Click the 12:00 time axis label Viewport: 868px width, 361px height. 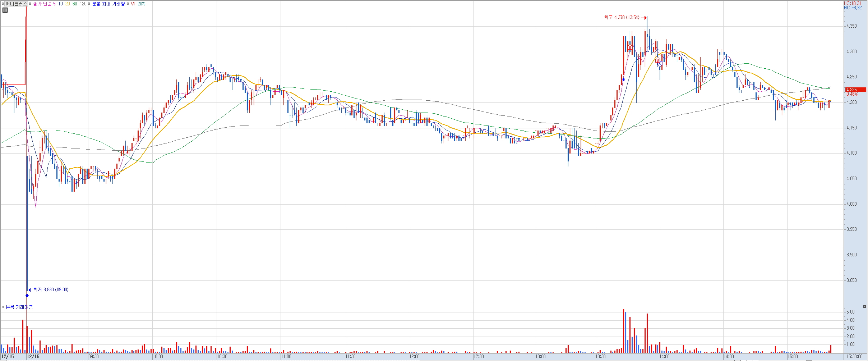[414, 357]
